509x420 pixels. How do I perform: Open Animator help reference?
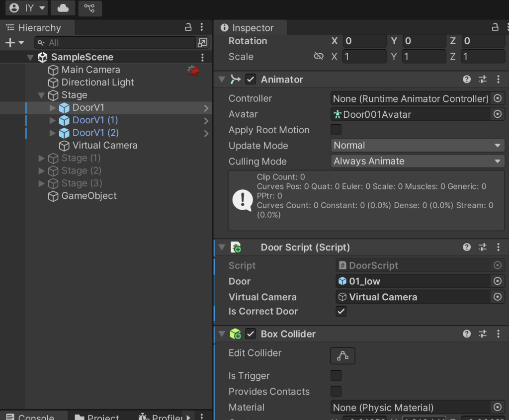[x=467, y=79]
